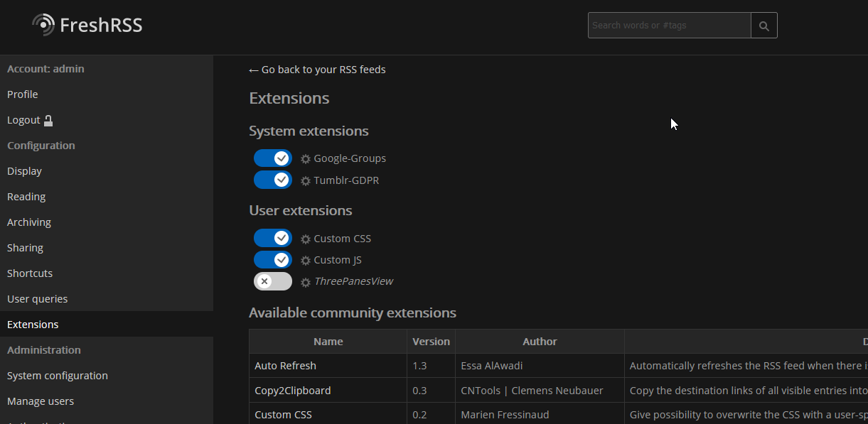Image resolution: width=868 pixels, height=424 pixels.
Task: Focus the search words or tags field
Action: coord(669,26)
